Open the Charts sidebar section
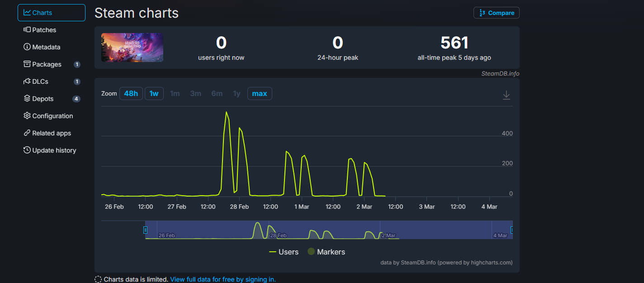 [51, 13]
